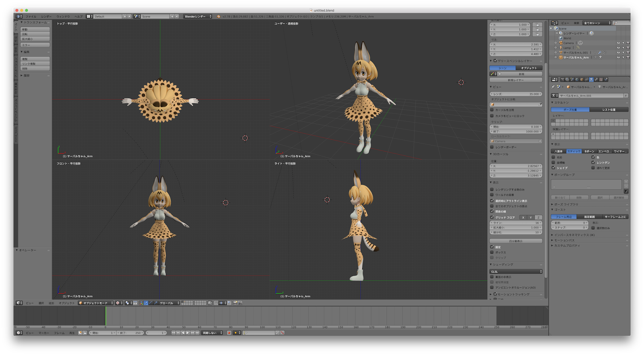Open the 同期しない sync dropdown
The height and width of the screenshot is (355, 644).
212,333
